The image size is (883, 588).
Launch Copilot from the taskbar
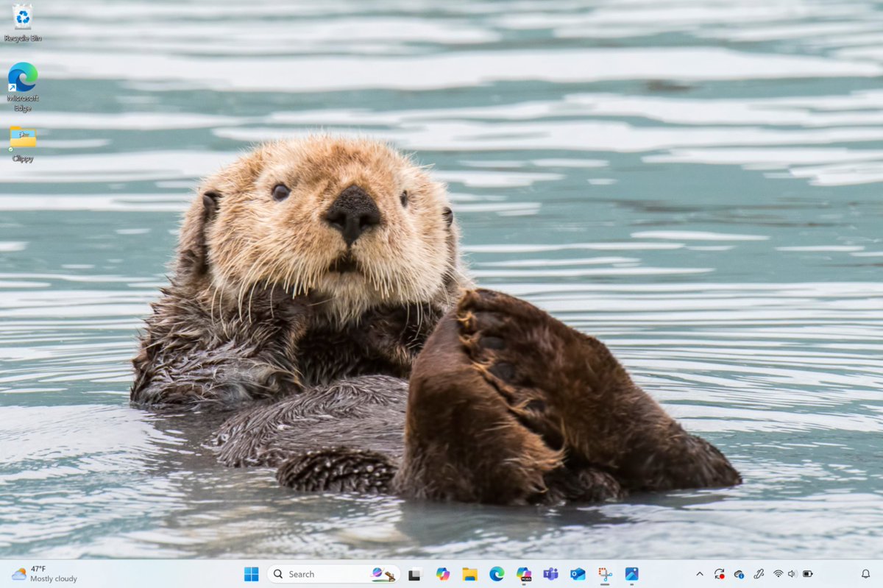(442, 574)
